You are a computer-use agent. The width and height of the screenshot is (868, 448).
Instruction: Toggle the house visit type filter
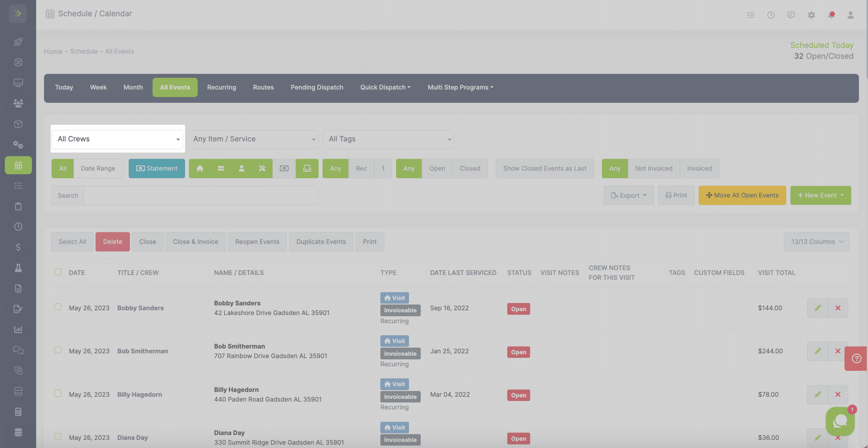[x=200, y=169]
